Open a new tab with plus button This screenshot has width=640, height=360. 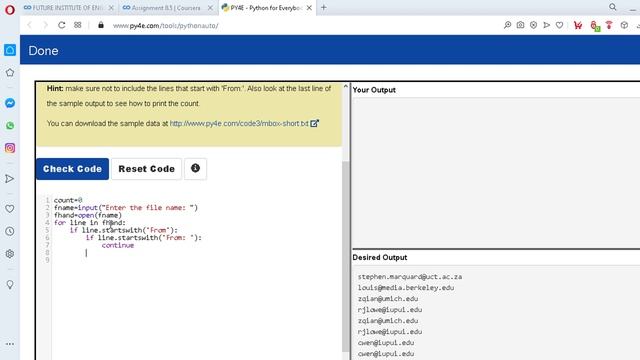coord(324,7)
